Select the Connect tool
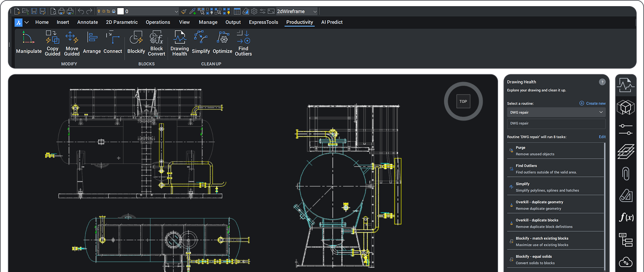 (x=112, y=42)
